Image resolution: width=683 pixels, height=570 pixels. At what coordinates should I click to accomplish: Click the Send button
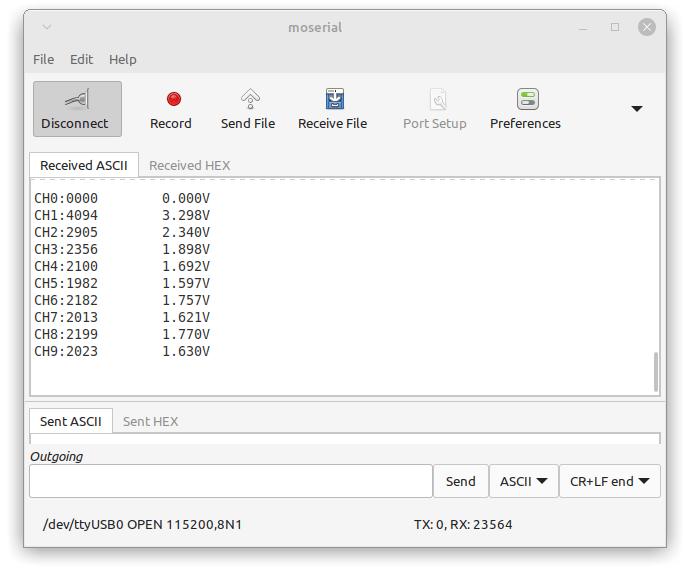click(460, 481)
